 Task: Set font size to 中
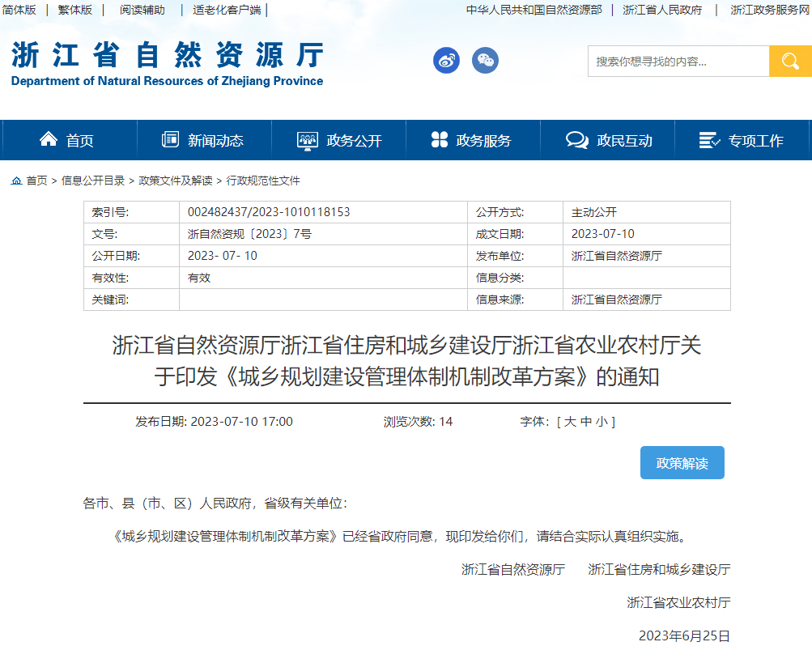586,422
